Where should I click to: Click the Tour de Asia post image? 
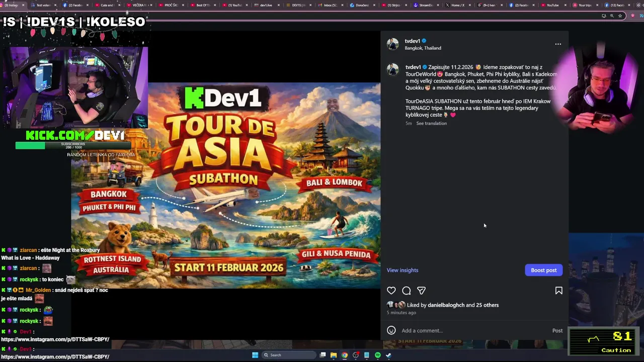tap(226, 186)
